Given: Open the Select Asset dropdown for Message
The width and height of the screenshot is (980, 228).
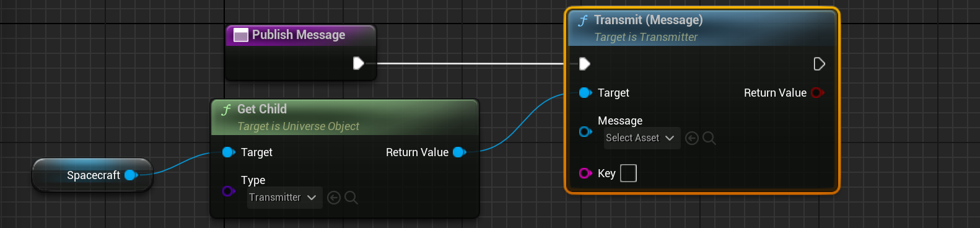Looking at the screenshot, I should click(x=642, y=138).
